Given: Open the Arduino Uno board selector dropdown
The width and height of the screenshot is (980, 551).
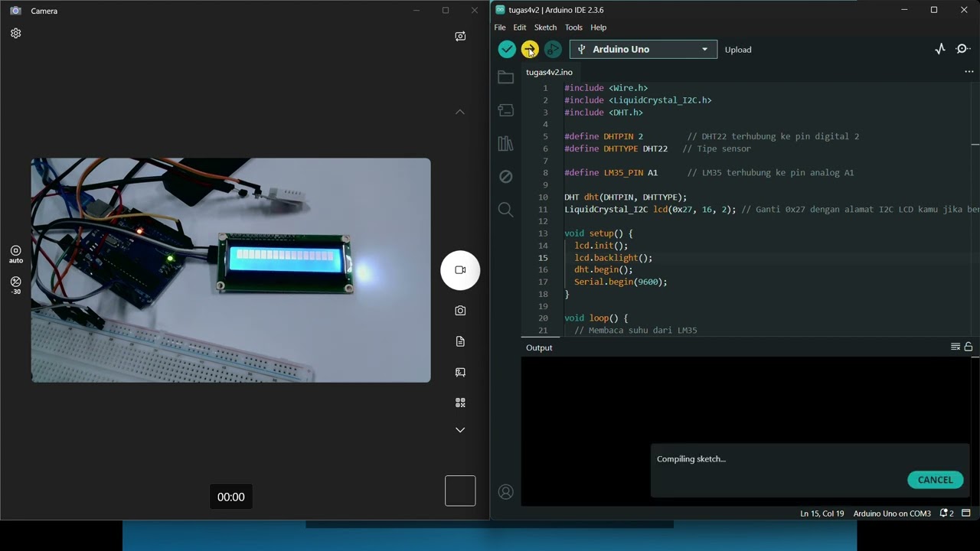Looking at the screenshot, I should pos(643,49).
